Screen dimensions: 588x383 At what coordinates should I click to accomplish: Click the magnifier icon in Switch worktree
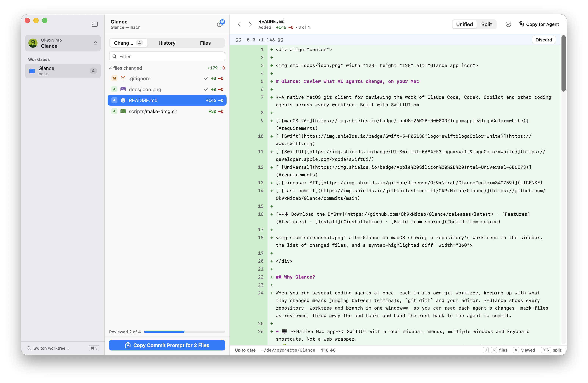point(29,348)
